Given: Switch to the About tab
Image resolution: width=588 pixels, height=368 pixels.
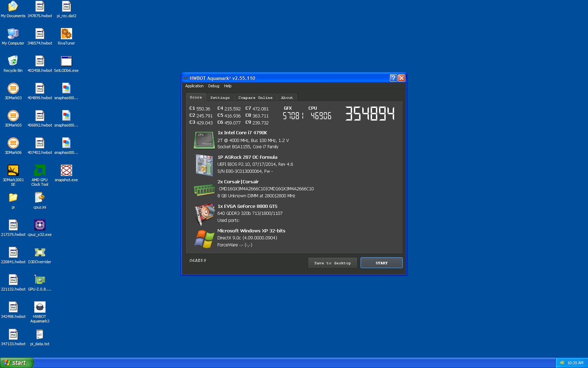Looking at the screenshot, I should click(x=287, y=98).
